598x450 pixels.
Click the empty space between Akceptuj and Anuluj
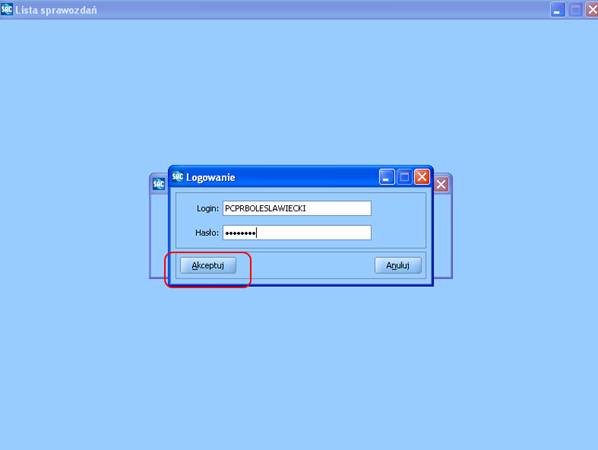305,265
